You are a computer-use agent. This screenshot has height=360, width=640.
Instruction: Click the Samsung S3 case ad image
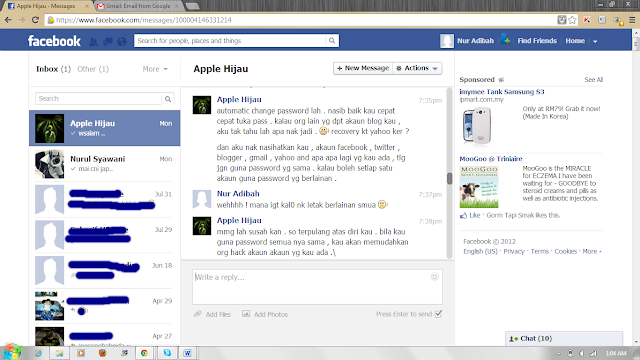[477, 126]
